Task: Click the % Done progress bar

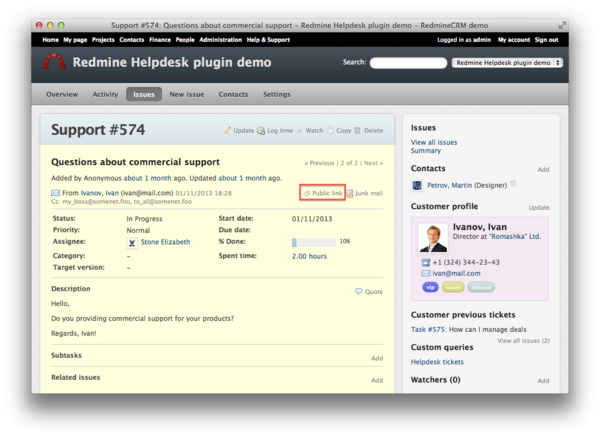Action: 314,241
